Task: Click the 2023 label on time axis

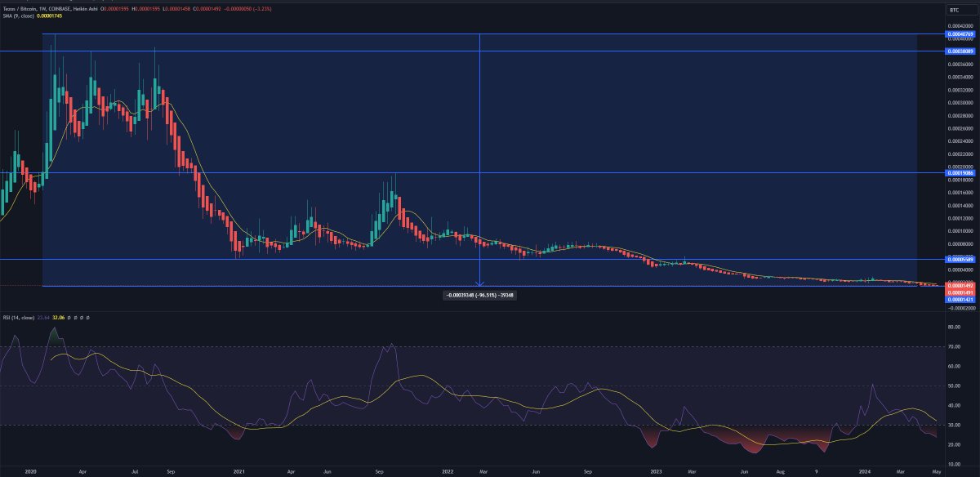Action: coord(656,471)
